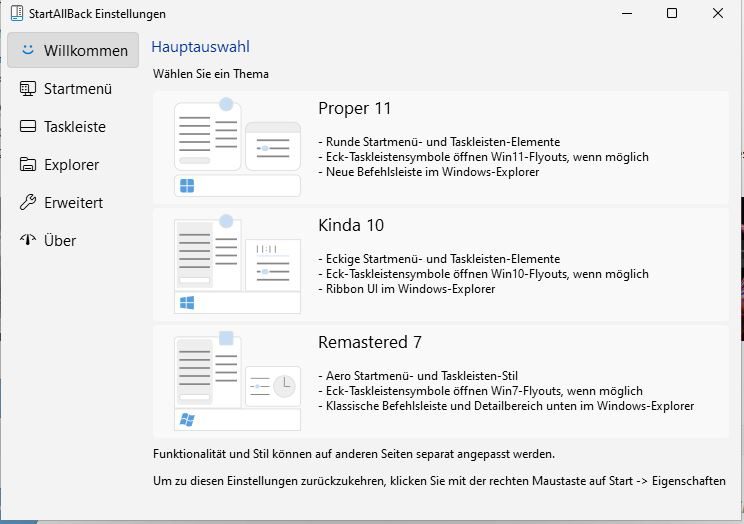This screenshot has width=744, height=524.
Task: Click the Win7-Flyouts description line
Action: point(480,391)
